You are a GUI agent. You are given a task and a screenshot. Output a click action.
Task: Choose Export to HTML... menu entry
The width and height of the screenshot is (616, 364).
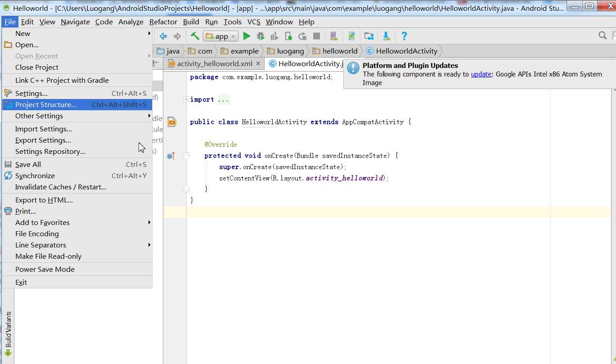tap(77, 200)
